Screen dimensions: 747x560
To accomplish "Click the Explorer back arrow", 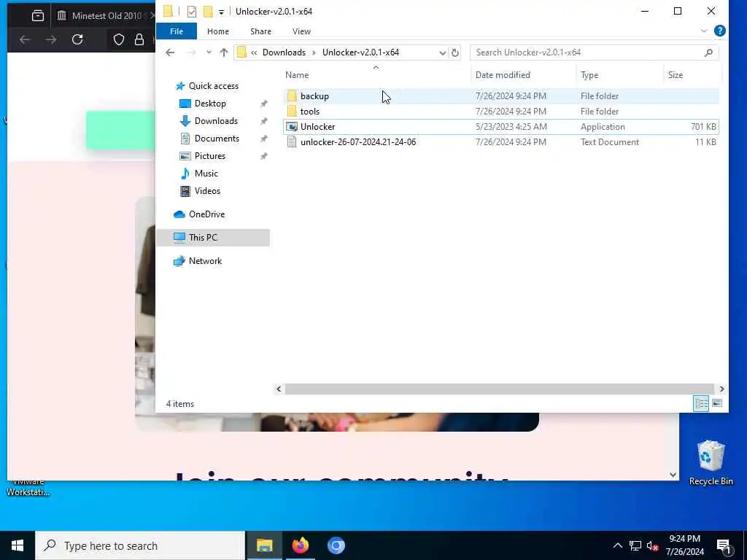I will click(170, 52).
